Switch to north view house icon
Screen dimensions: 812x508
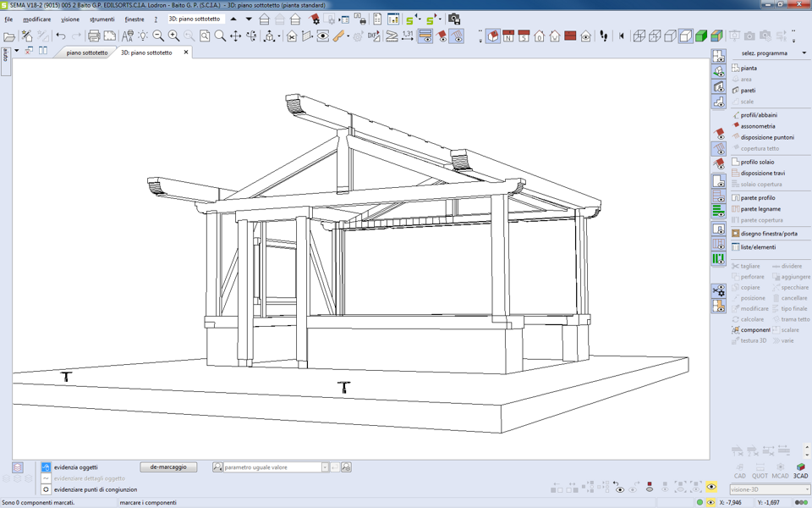point(507,36)
